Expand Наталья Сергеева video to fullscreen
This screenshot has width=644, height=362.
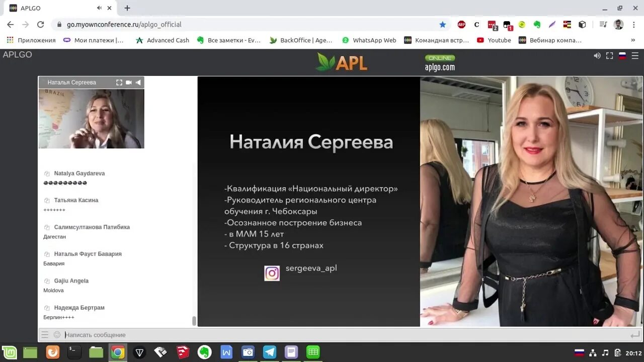[x=119, y=82]
